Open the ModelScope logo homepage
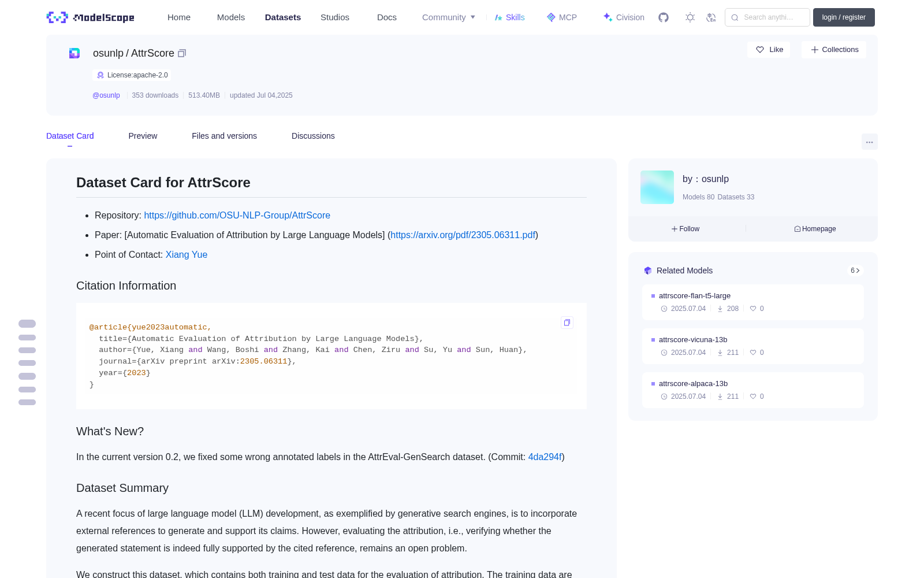Viewport: 924px width, 578px height. pos(90,17)
